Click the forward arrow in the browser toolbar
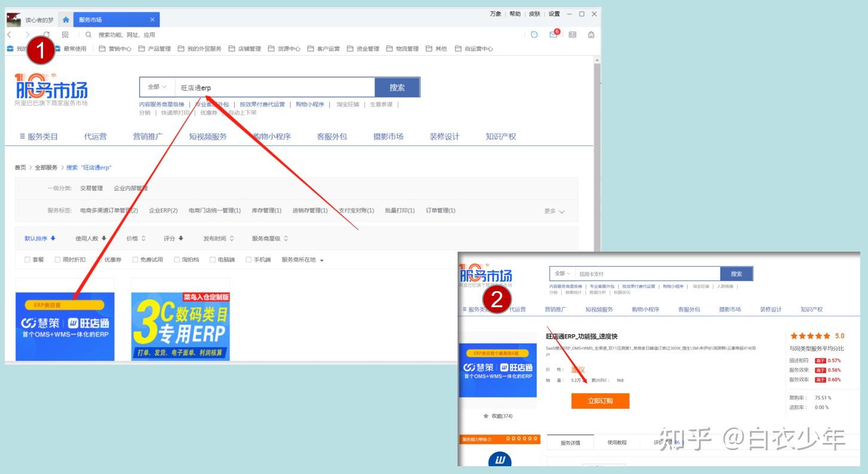The width and height of the screenshot is (868, 474). 27,35
